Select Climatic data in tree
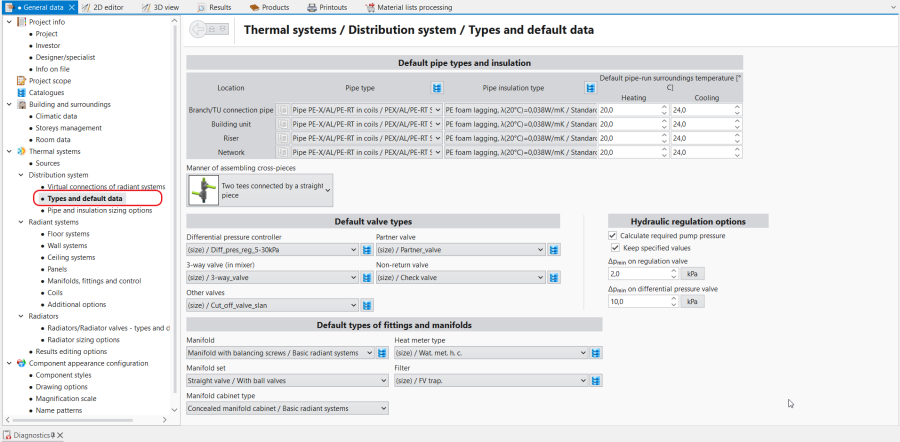 [56, 116]
